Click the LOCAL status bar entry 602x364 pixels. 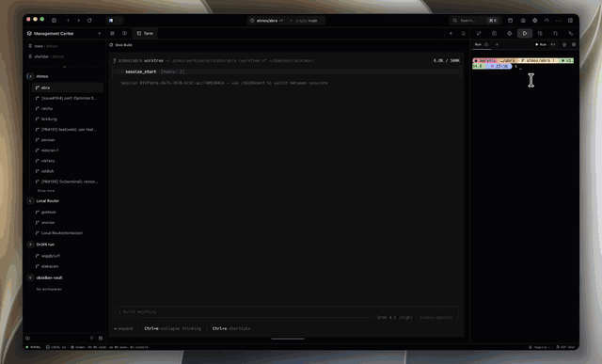click(56, 347)
